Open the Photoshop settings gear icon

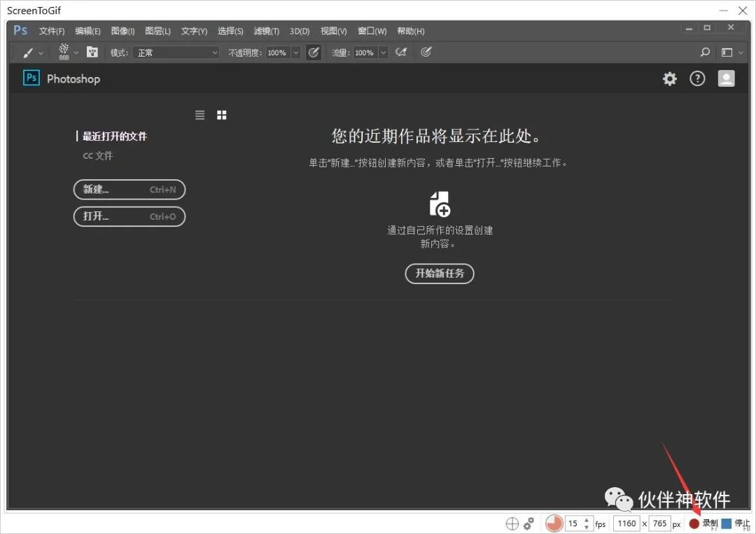pos(669,78)
